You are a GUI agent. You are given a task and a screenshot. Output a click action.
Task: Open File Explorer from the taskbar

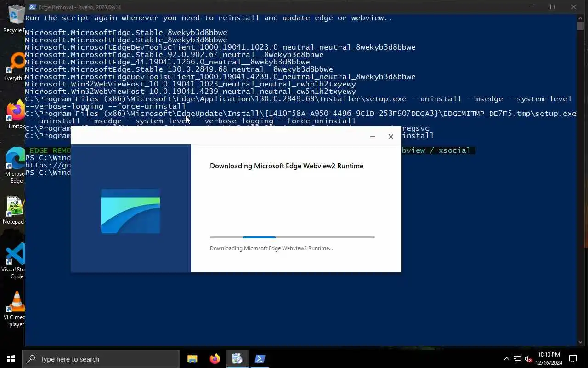192,359
